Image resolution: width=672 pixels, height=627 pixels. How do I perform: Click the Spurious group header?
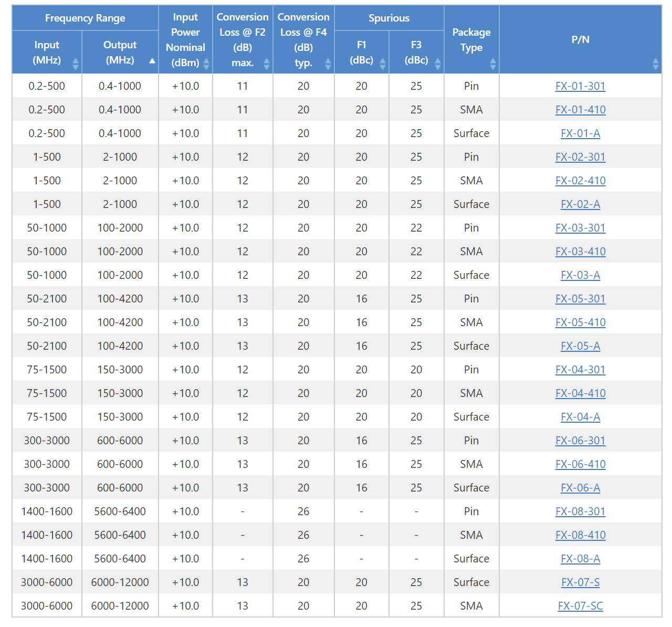tap(389, 18)
